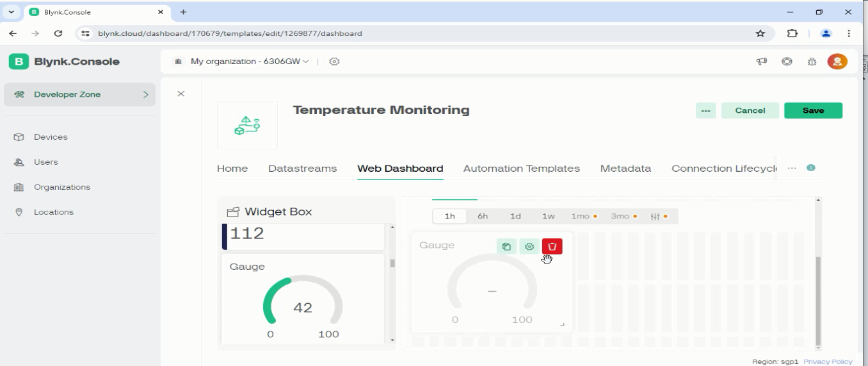868x366 pixels.
Task: Open the Automation Templates tab
Action: pos(521,169)
